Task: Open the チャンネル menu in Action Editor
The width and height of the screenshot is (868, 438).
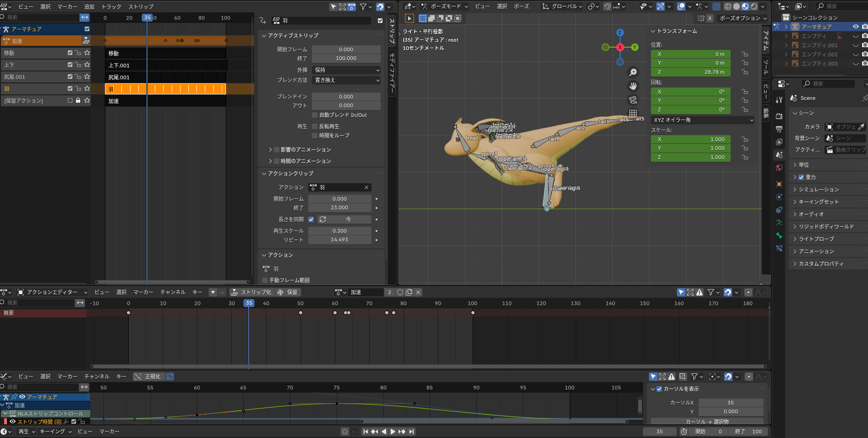Action: coord(173,292)
